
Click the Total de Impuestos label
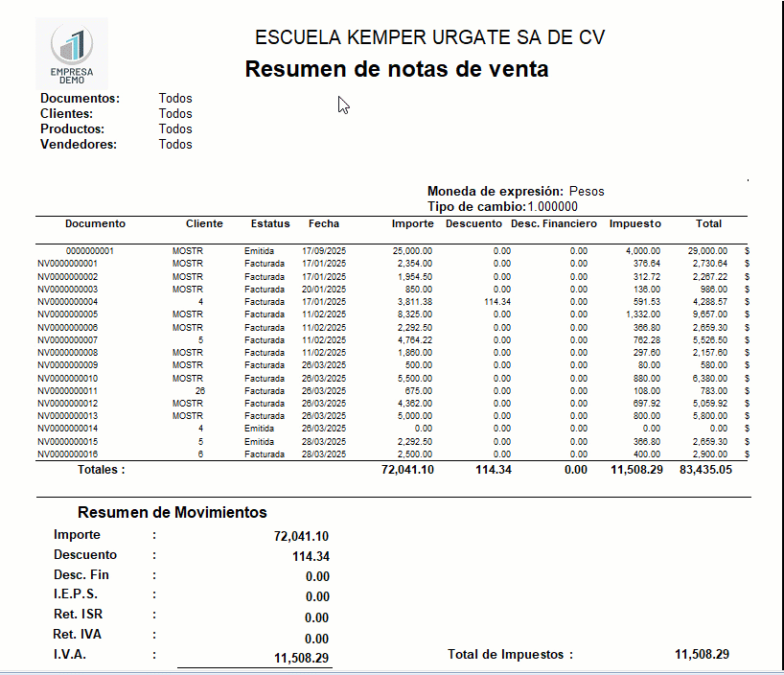tap(510, 654)
